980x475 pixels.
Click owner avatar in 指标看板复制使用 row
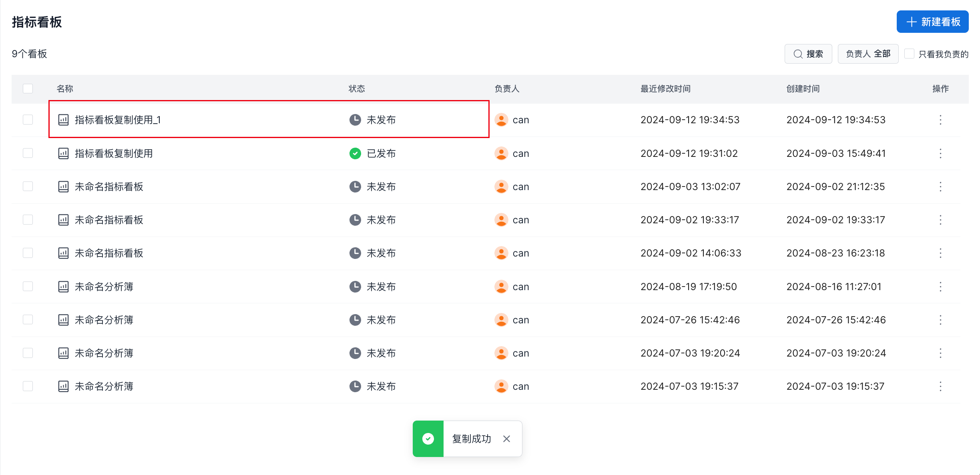coord(501,153)
